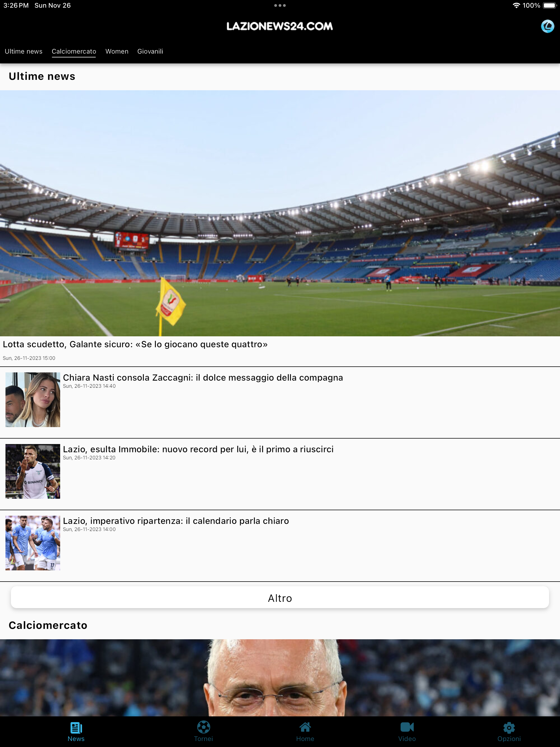Tap the Chiara Nasti selfie thumbnail
Viewport: 560px width, 747px height.
(x=33, y=400)
